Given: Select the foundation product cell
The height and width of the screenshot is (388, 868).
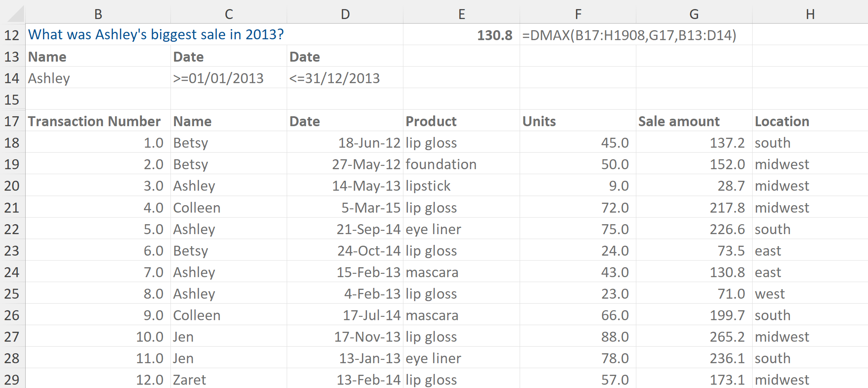Looking at the screenshot, I should tap(461, 164).
